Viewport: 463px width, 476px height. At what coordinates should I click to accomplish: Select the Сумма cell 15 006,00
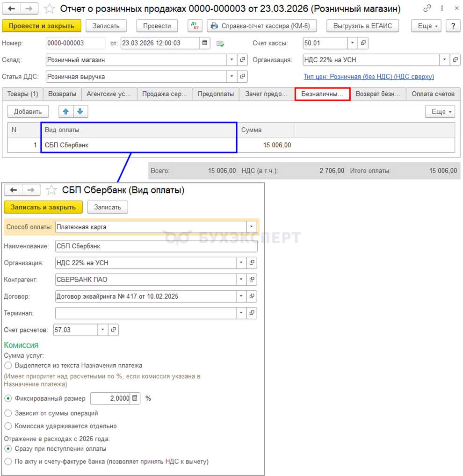pos(266,145)
